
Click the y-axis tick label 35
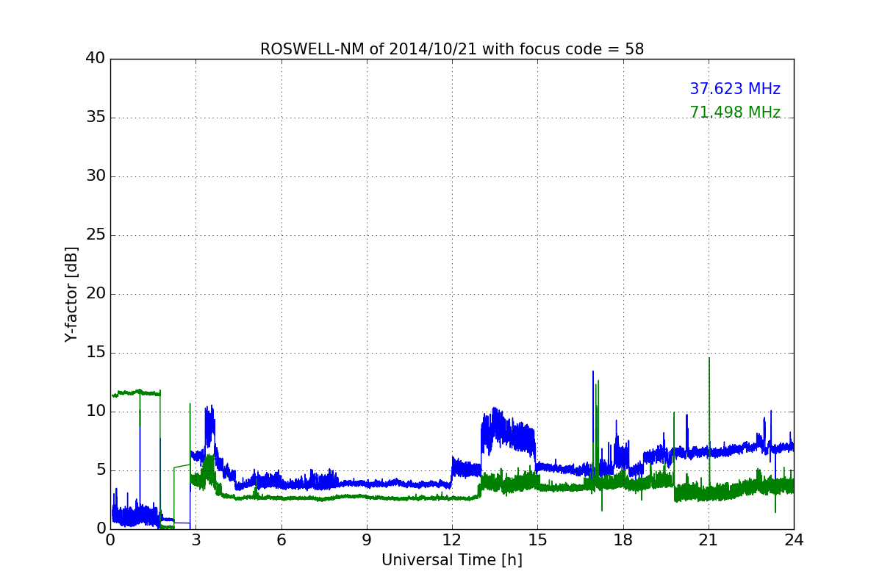(x=95, y=118)
